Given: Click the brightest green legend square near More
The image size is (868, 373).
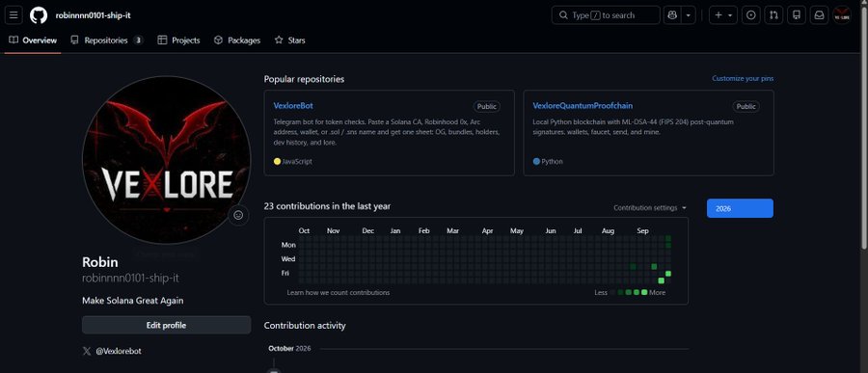Looking at the screenshot, I should (644, 292).
